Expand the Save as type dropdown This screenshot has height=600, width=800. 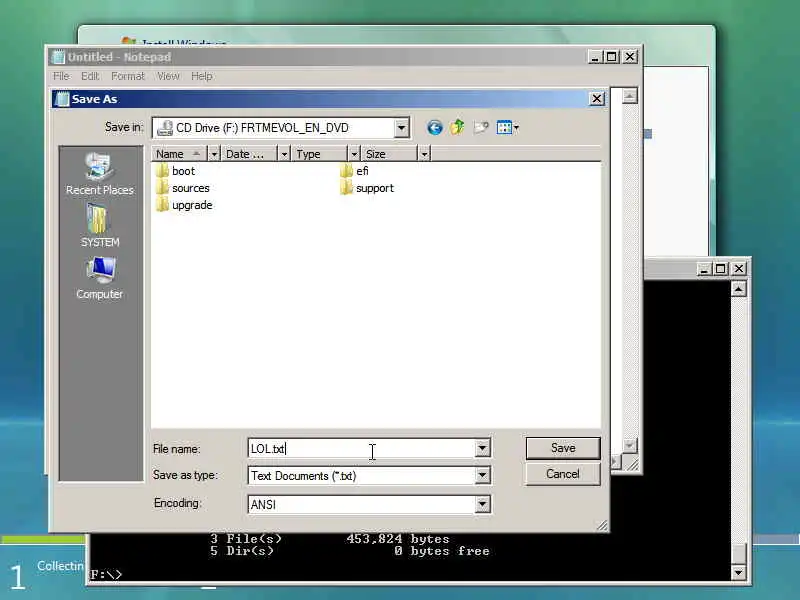(x=482, y=476)
